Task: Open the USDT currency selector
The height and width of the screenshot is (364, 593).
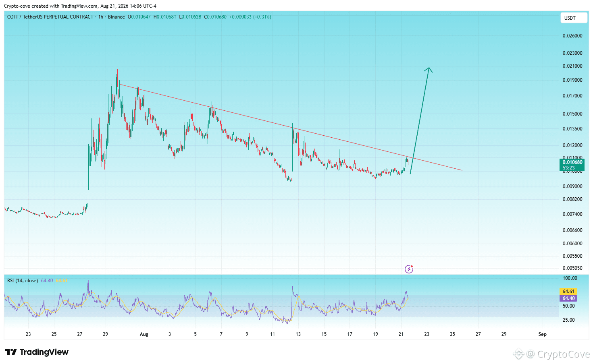Action: (574, 18)
